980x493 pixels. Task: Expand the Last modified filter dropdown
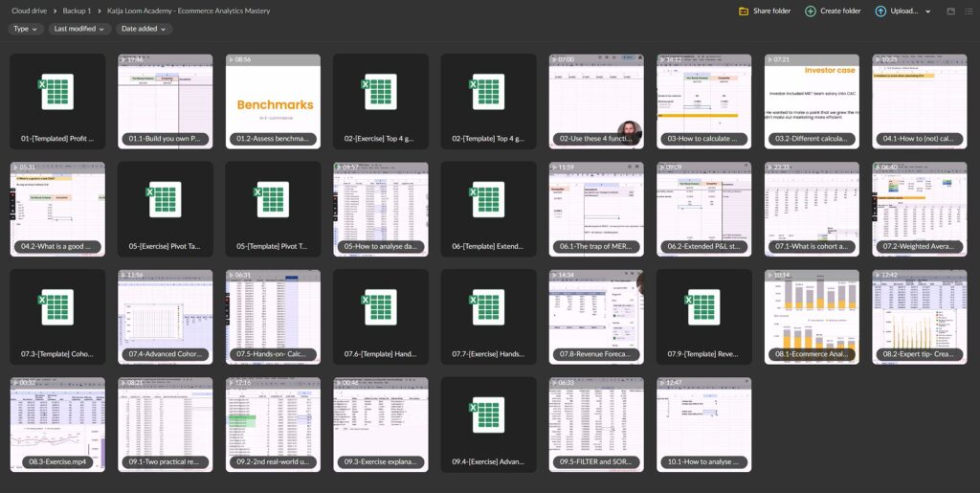click(80, 29)
